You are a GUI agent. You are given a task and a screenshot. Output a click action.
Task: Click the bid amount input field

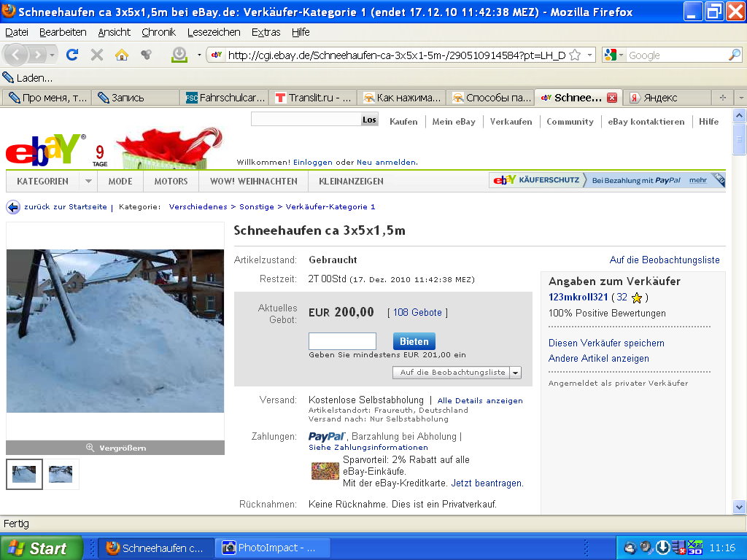click(x=342, y=341)
